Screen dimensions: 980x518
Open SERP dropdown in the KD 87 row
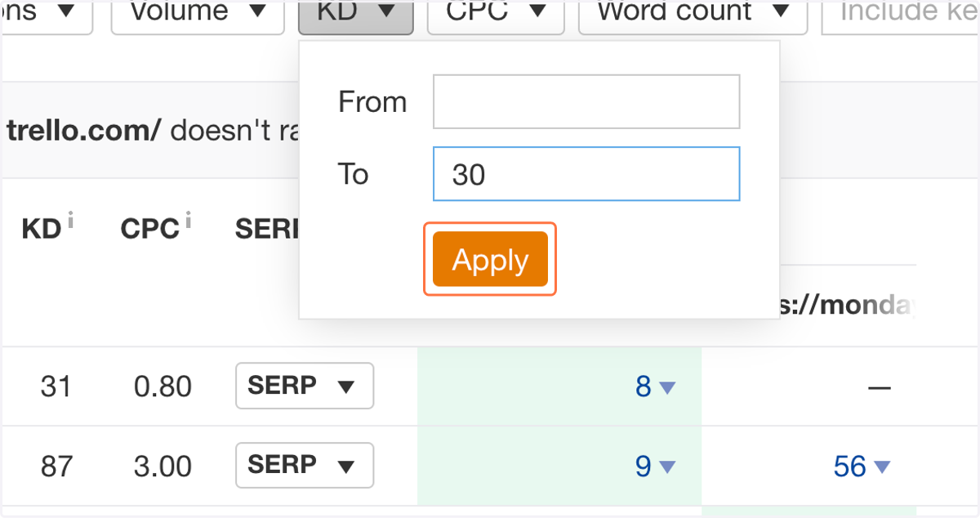tap(305, 466)
